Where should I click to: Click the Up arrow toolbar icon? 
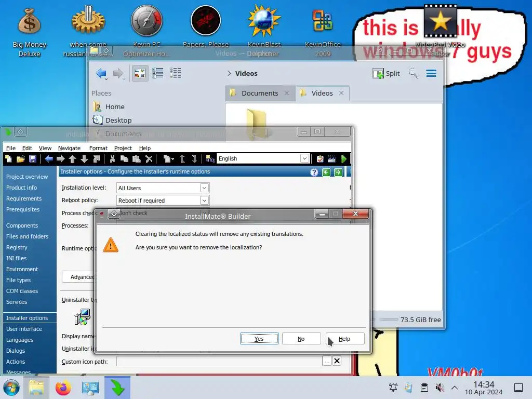point(72,159)
